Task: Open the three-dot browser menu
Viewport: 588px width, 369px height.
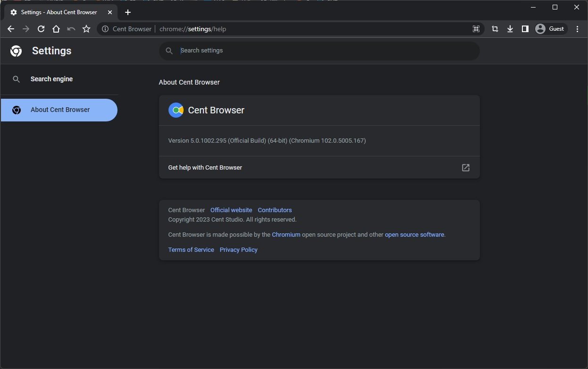Action: click(578, 29)
